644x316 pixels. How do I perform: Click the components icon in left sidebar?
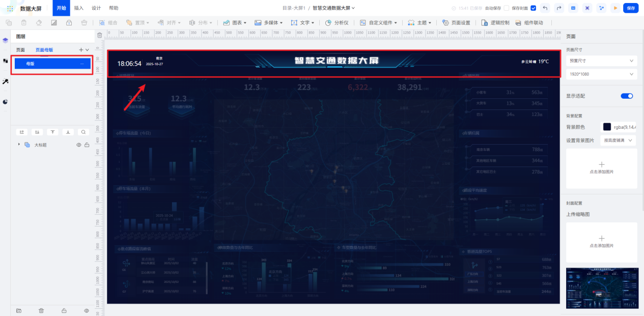coord(5,61)
